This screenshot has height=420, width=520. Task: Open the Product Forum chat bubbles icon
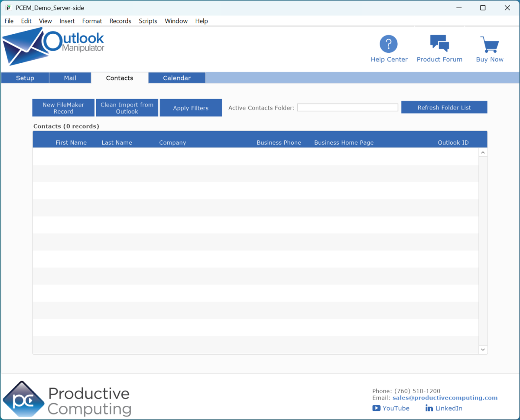coord(439,44)
